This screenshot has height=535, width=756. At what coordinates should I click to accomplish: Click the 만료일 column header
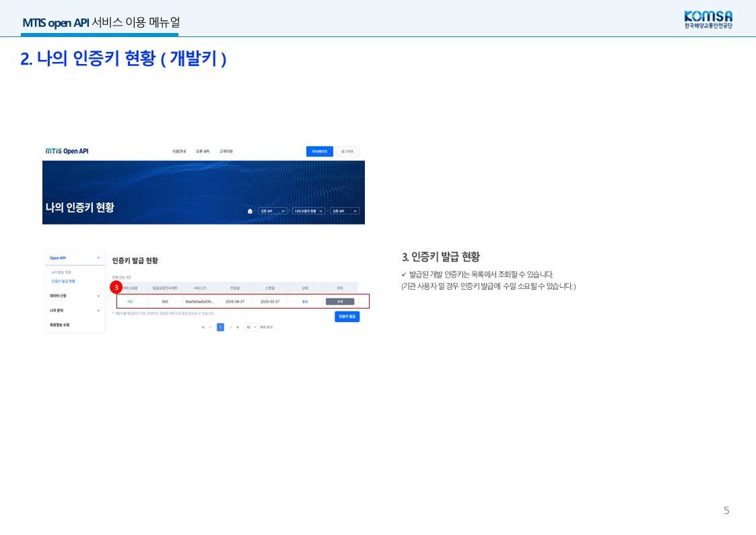click(x=235, y=288)
